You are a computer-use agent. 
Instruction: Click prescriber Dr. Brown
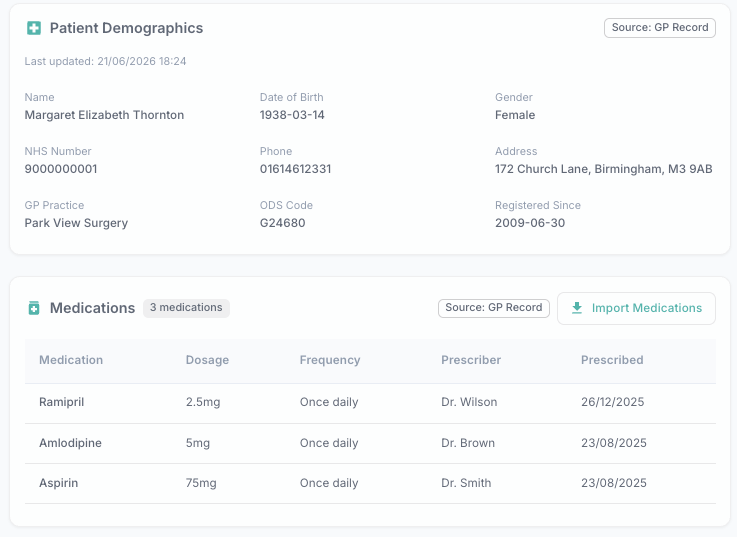click(468, 443)
